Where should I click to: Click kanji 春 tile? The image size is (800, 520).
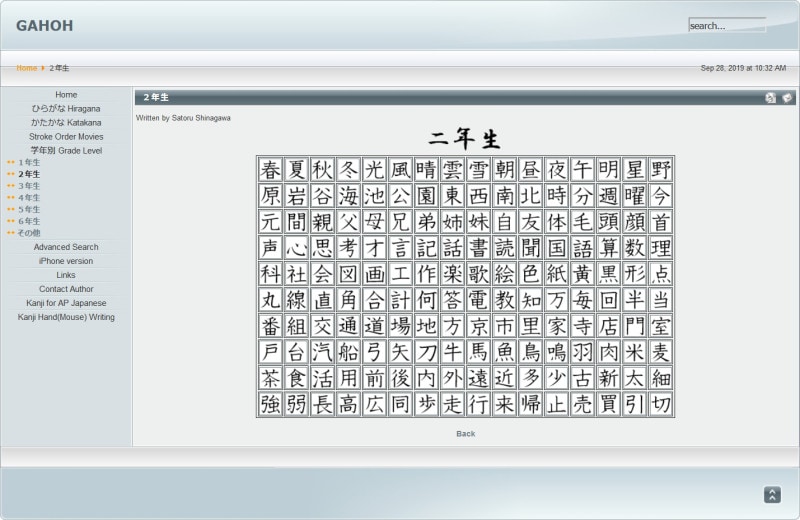(270, 170)
